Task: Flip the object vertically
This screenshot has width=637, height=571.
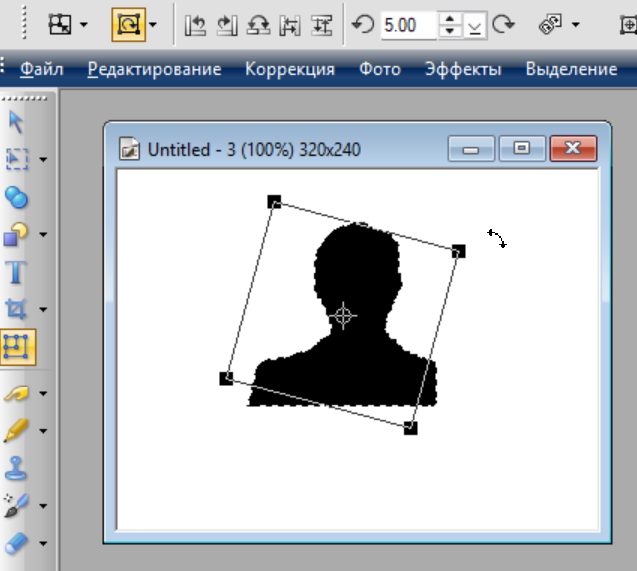Action: (x=322, y=25)
